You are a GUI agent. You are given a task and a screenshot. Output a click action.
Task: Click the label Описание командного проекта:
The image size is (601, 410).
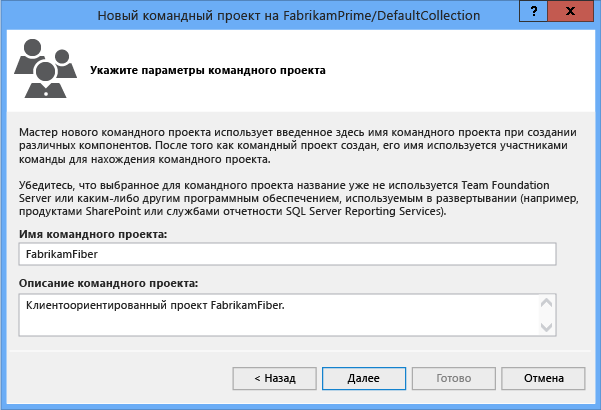click(x=108, y=283)
